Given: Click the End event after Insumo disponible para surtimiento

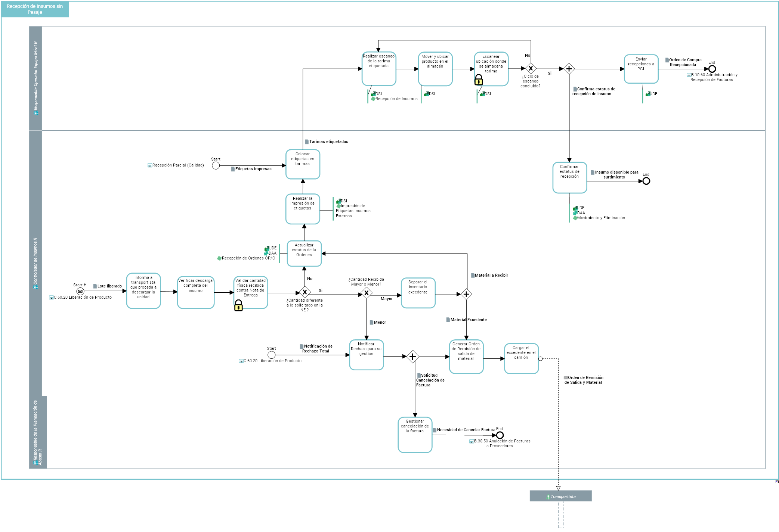Looking at the screenshot, I should pos(646,181).
